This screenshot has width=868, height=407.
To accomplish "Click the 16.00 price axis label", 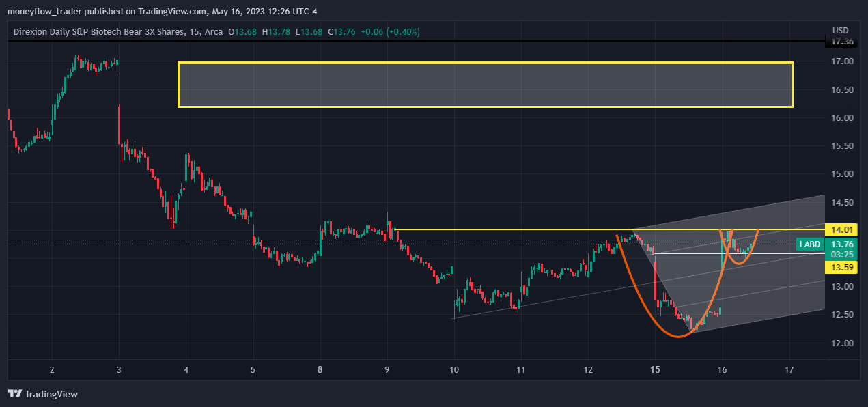I will coord(843,117).
